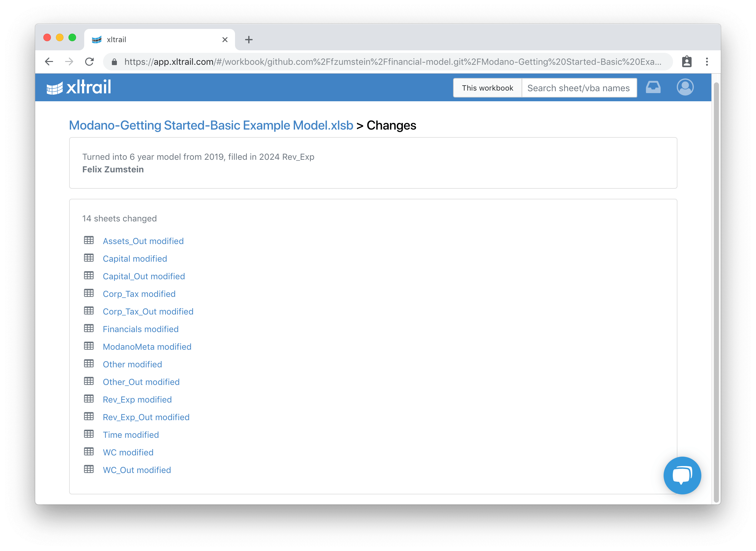Close the xltrail browser tab

click(x=225, y=40)
